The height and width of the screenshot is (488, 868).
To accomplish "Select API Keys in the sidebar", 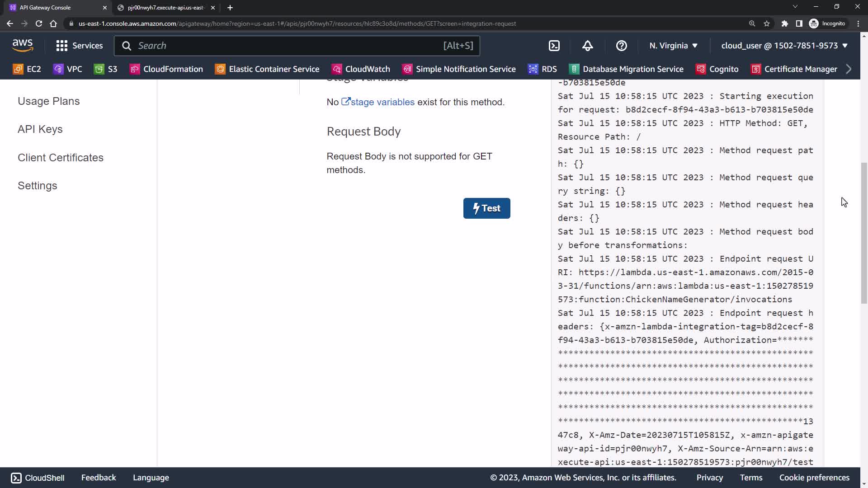I will (x=40, y=129).
